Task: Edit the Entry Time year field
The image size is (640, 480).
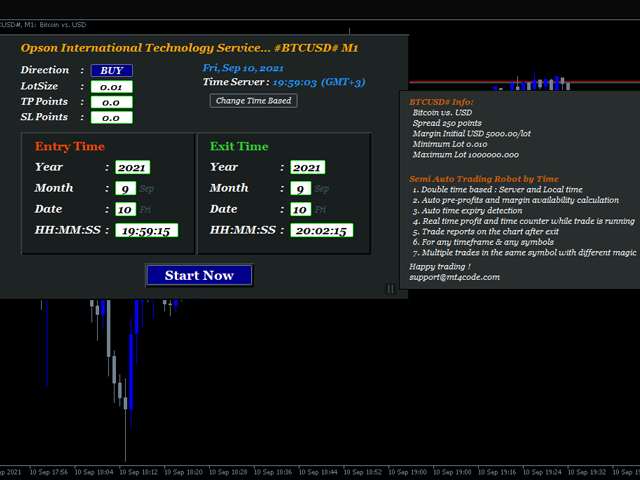Action: [x=133, y=167]
